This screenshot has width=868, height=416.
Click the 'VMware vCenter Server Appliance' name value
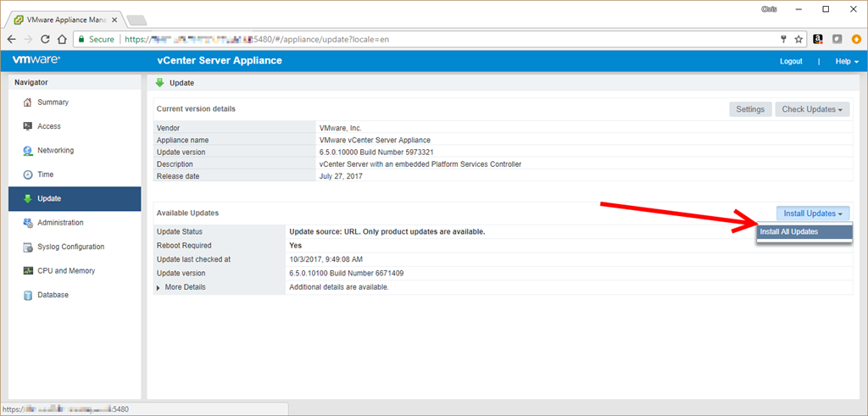375,140
